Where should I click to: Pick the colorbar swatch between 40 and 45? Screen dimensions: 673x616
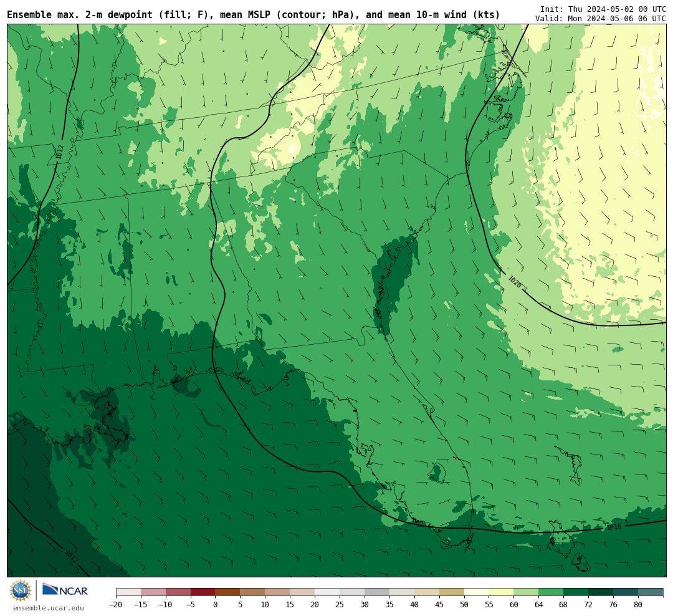click(x=427, y=592)
